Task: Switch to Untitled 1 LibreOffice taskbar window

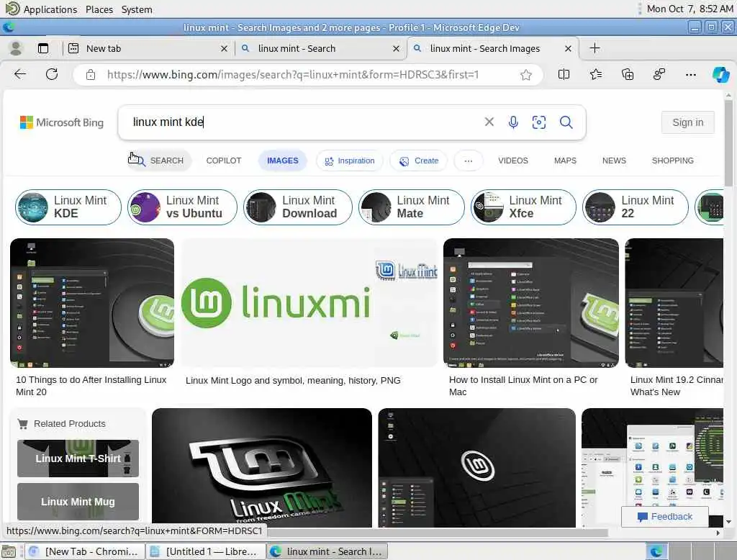Action: 205,551
